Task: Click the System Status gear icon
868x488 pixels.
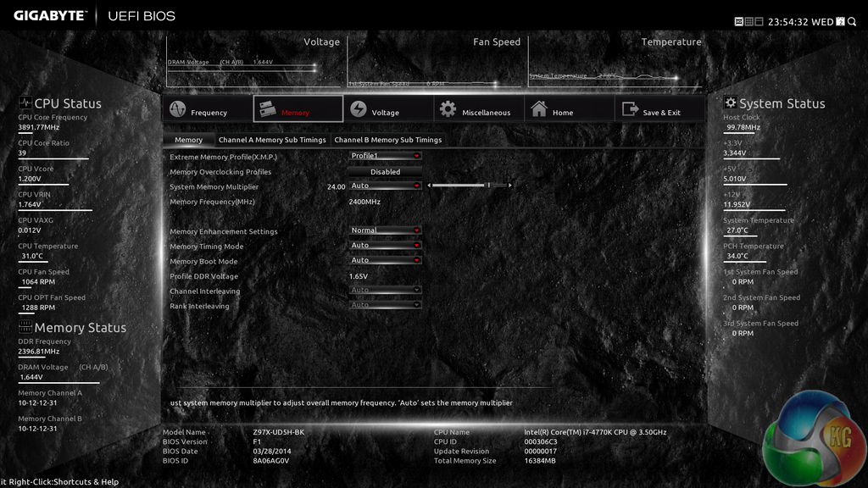Action: [730, 103]
